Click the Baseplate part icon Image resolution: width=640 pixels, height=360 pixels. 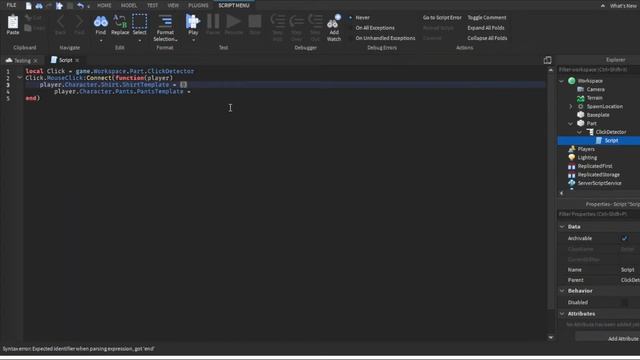click(x=580, y=115)
